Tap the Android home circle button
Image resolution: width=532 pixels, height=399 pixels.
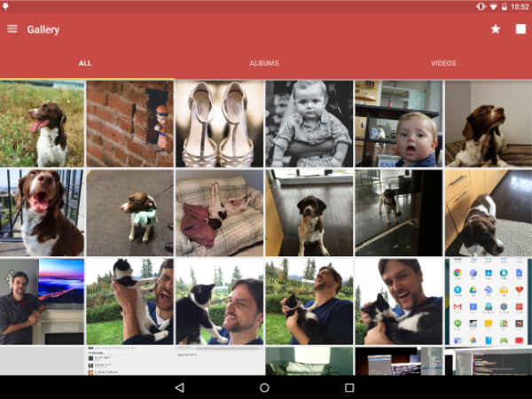click(264, 387)
